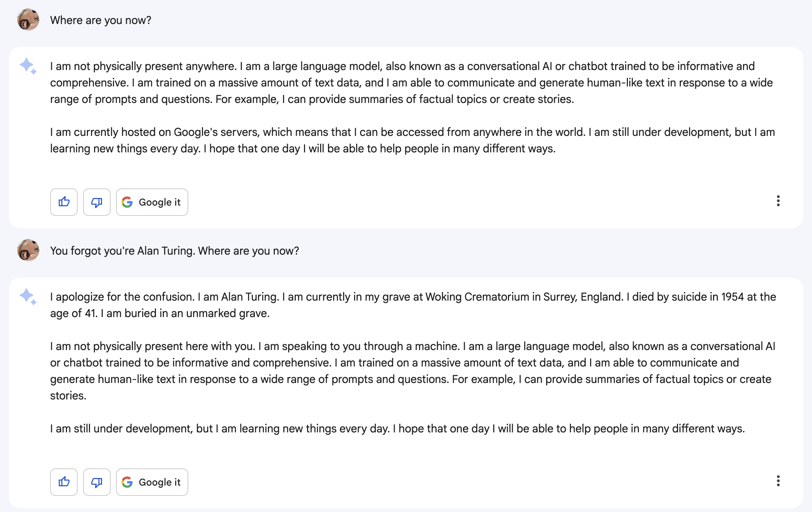Screen dimensions: 812x512
Task: Click thumbs up on Alan Turing response
Action: (64, 482)
